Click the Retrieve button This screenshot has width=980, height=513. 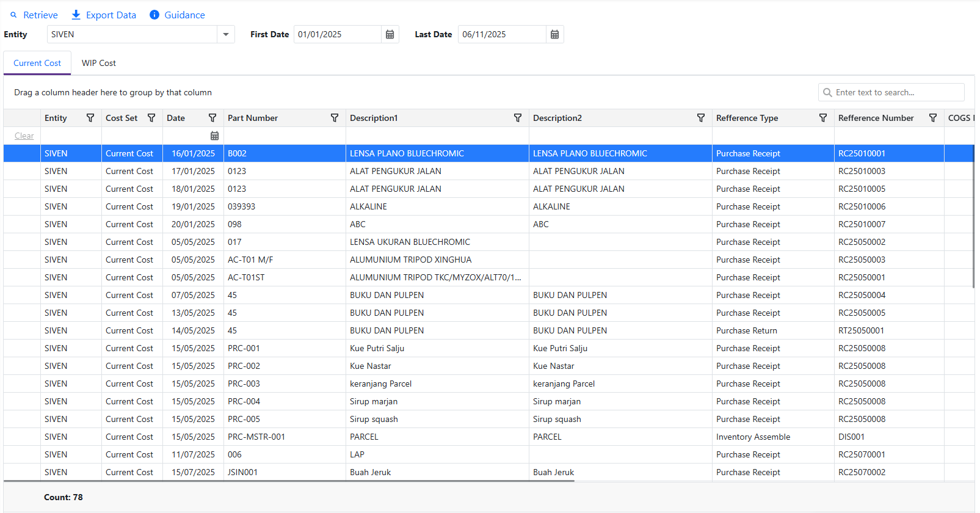click(x=34, y=15)
